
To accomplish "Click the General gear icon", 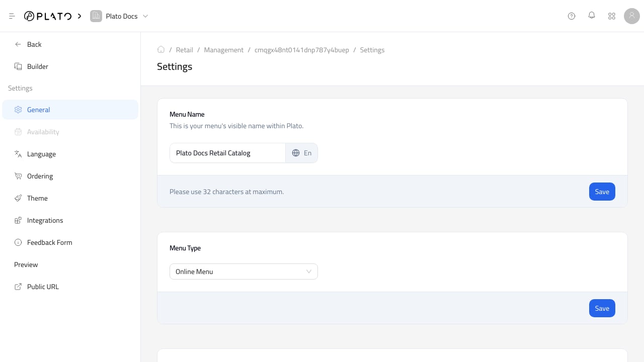I will pyautogui.click(x=18, y=110).
